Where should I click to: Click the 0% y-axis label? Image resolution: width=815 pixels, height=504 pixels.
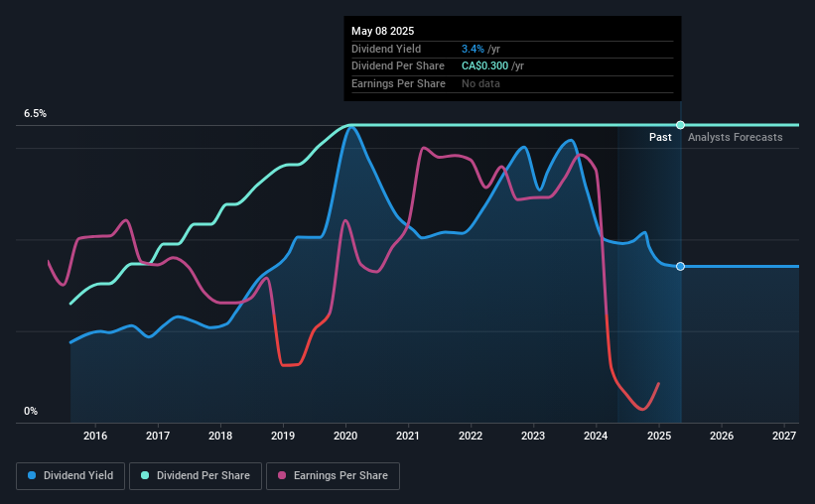pyautogui.click(x=31, y=411)
